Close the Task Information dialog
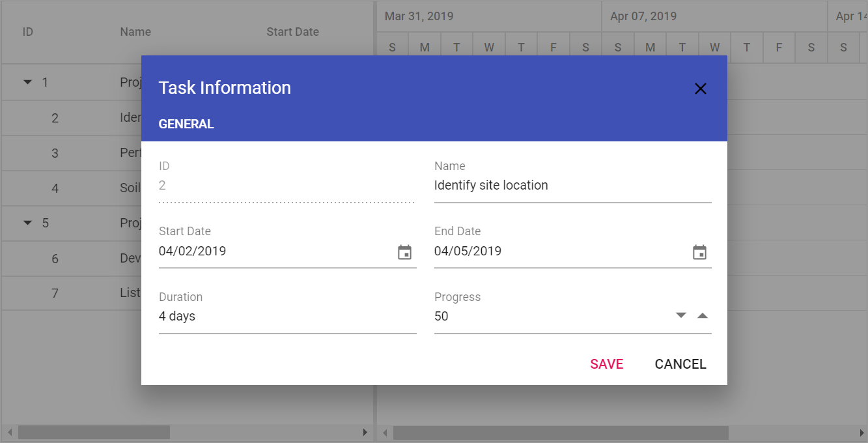Screen dimensions: 868x443 tap(701, 89)
